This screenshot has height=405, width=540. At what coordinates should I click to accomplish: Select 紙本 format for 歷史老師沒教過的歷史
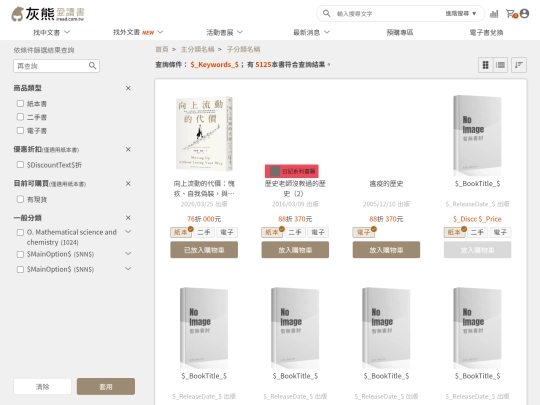pyautogui.click(x=272, y=232)
